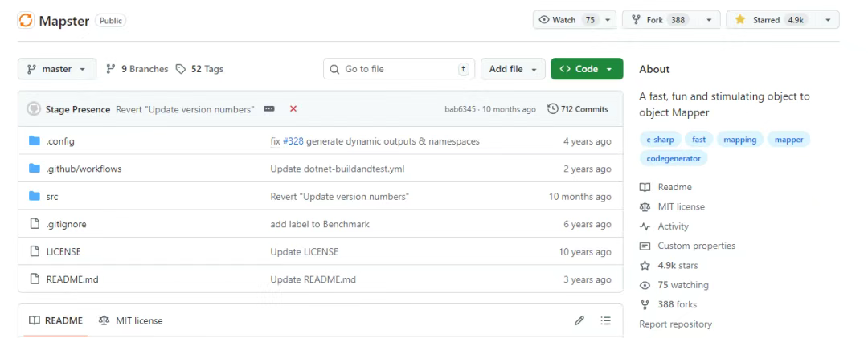The width and height of the screenshot is (868, 338).
Task: Open the green Code dropdown
Action: pyautogui.click(x=587, y=69)
